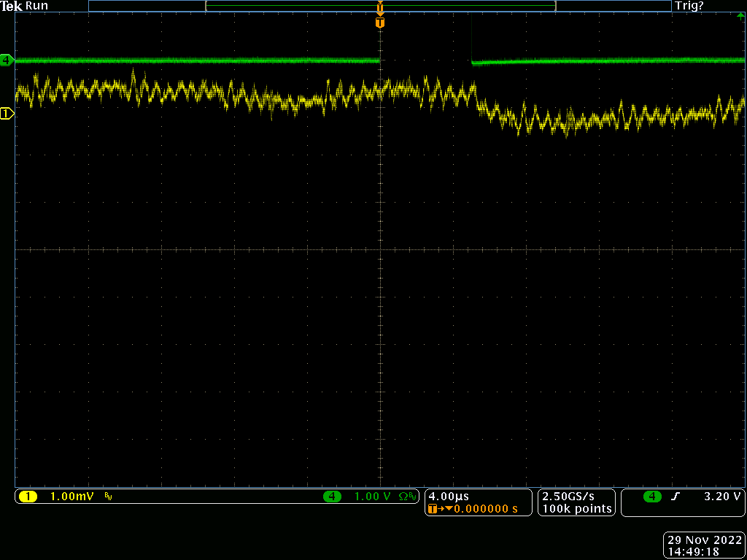Click the channel 1 bandwidth limit indicator
Viewport: 747px width, 560px height.
tap(109, 497)
